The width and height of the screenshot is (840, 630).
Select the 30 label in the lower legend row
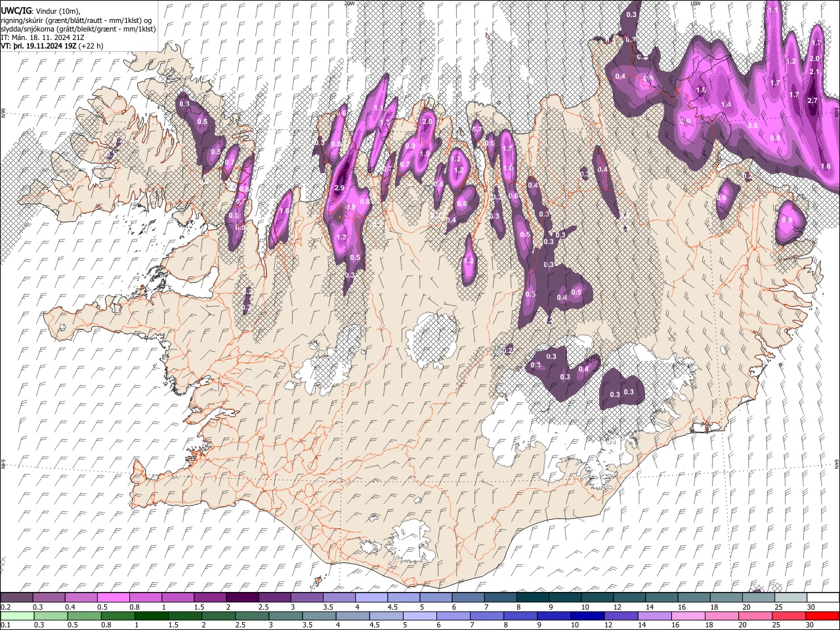[811, 625]
